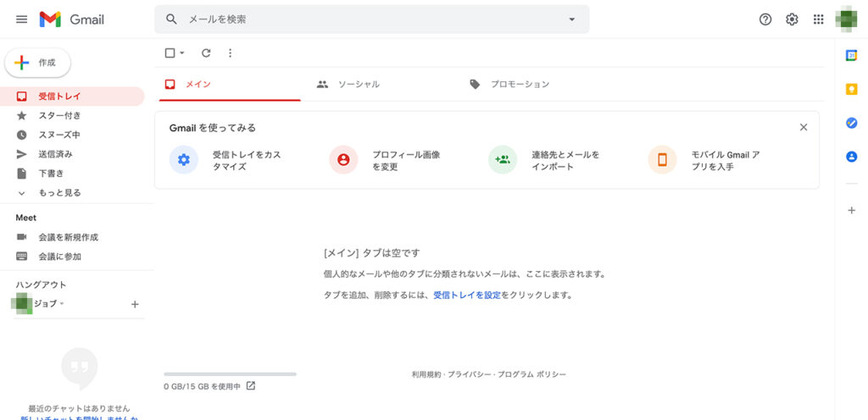The height and width of the screenshot is (420, 868).
Task: Click the Hangouts user avatar
Action: pyautogui.click(x=21, y=304)
